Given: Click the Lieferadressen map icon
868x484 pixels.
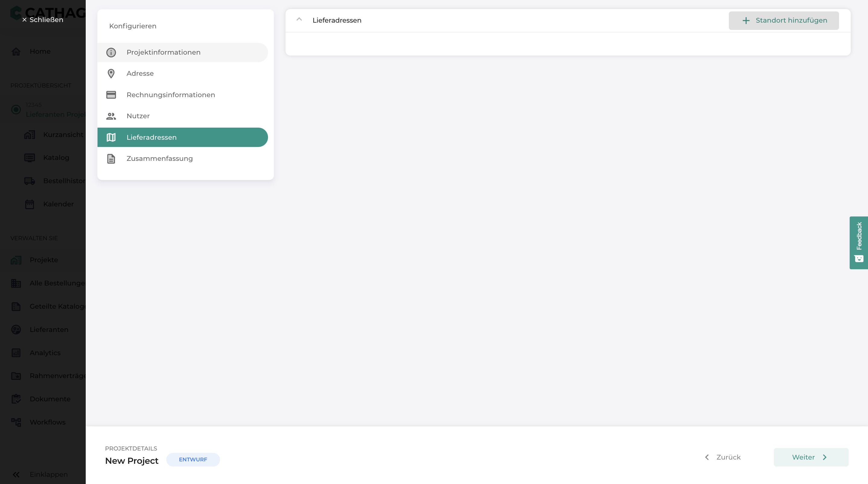Looking at the screenshot, I should click(x=111, y=137).
